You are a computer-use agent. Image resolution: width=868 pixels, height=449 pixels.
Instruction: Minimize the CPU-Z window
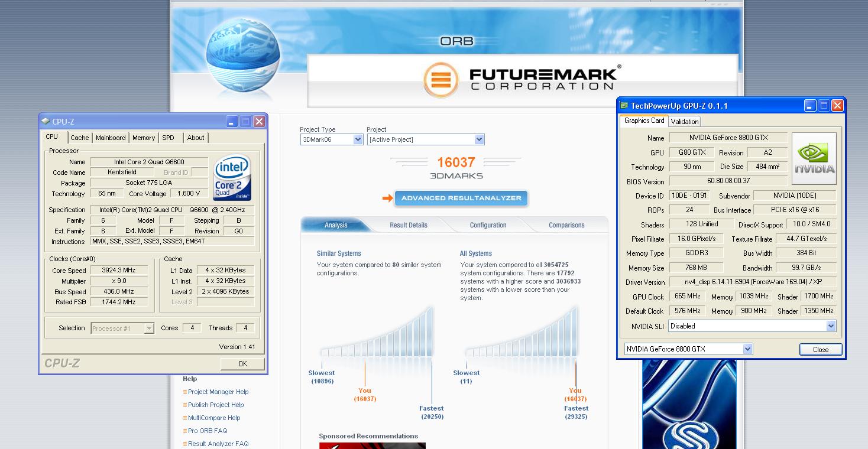point(232,121)
